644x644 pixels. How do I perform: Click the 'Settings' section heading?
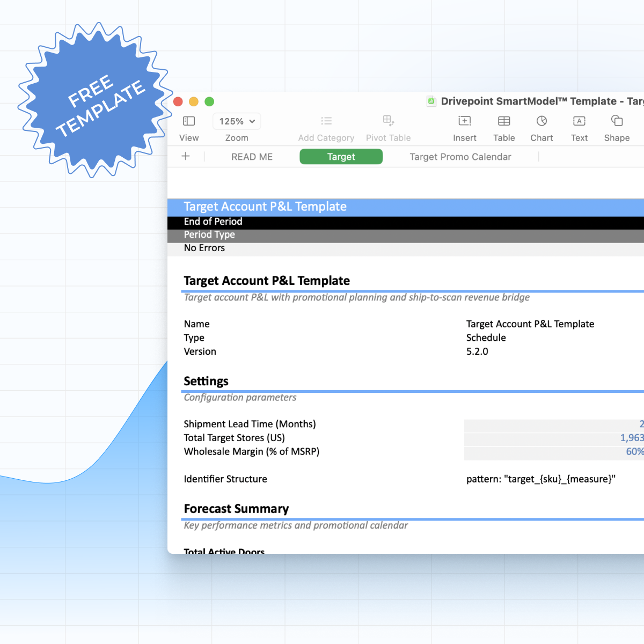tap(206, 381)
